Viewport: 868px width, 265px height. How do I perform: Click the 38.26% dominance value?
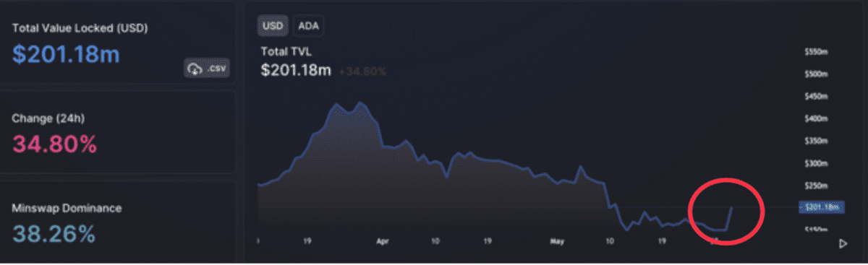pyautogui.click(x=54, y=234)
